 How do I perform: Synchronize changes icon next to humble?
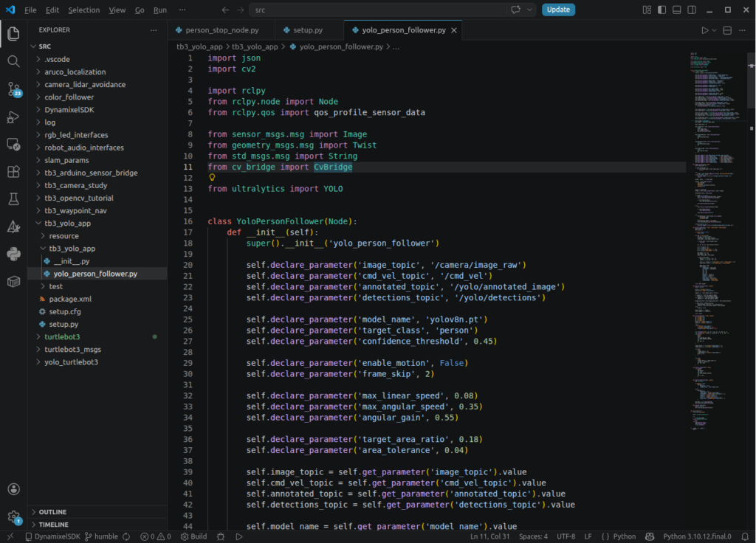pyautogui.click(x=126, y=536)
